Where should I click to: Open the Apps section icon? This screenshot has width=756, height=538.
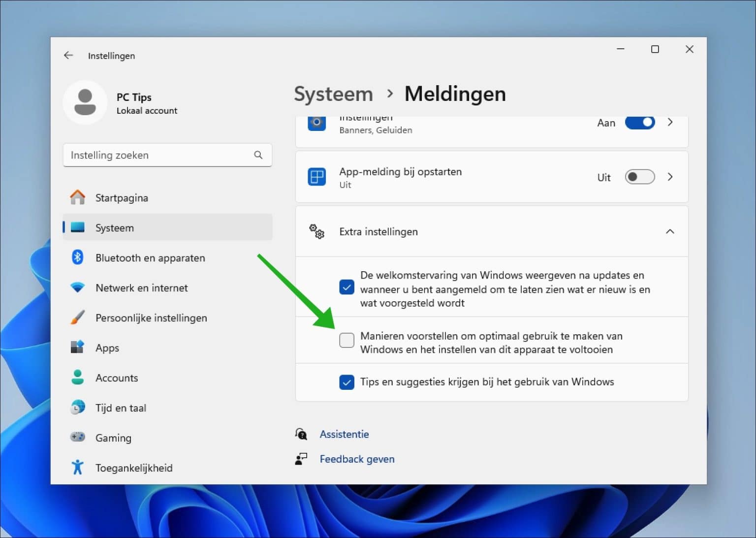click(77, 347)
